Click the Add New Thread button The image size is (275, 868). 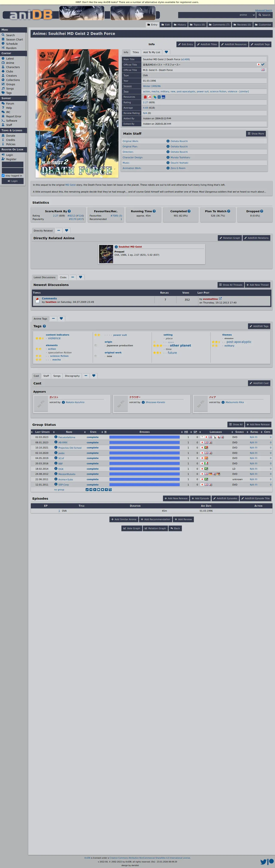pyautogui.click(x=257, y=285)
